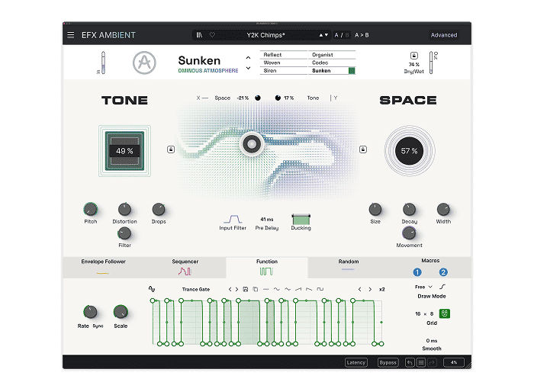The height and width of the screenshot is (392, 534).
Task: Save the function shape preset
Action: [x=245, y=289]
